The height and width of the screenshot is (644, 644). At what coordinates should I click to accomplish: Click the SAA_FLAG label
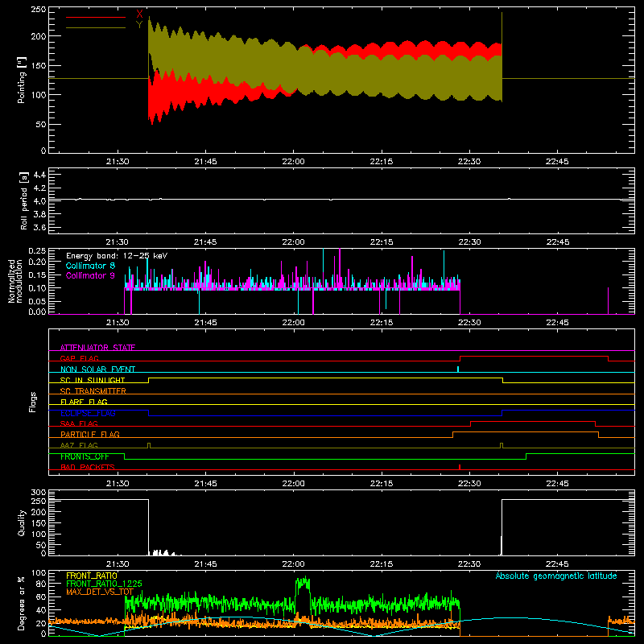(x=79, y=423)
